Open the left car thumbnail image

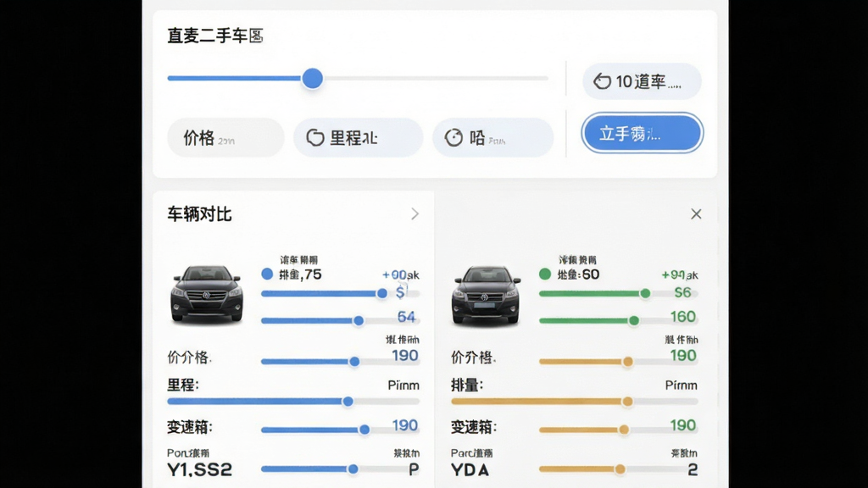[207, 294]
